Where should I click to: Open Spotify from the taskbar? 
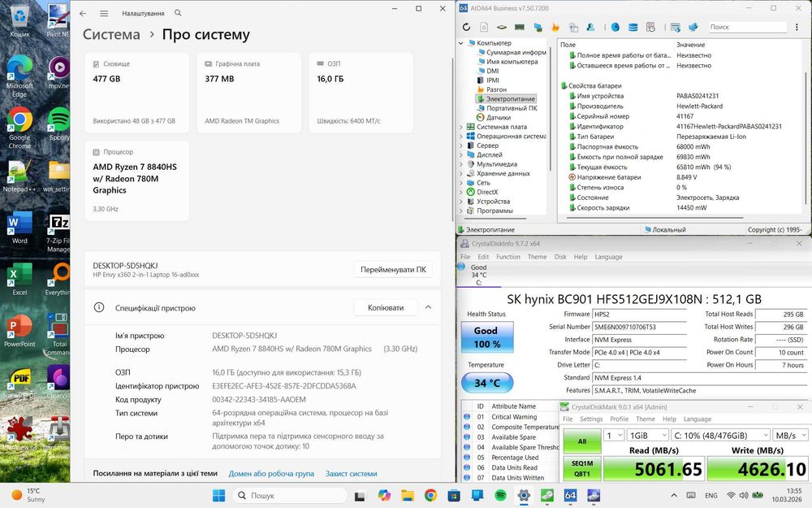501,496
